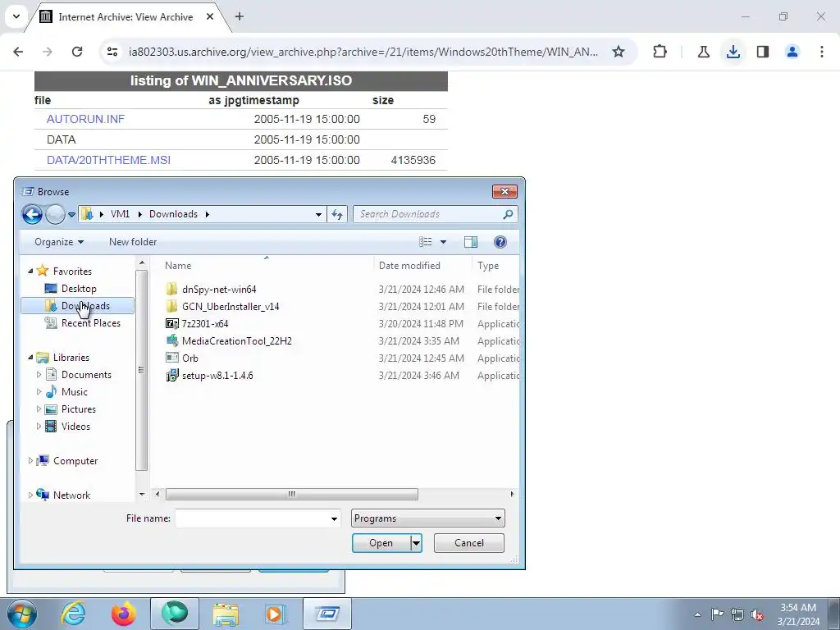Open the AUTORUN.INF link
Screen dimensions: 840x630
point(85,119)
